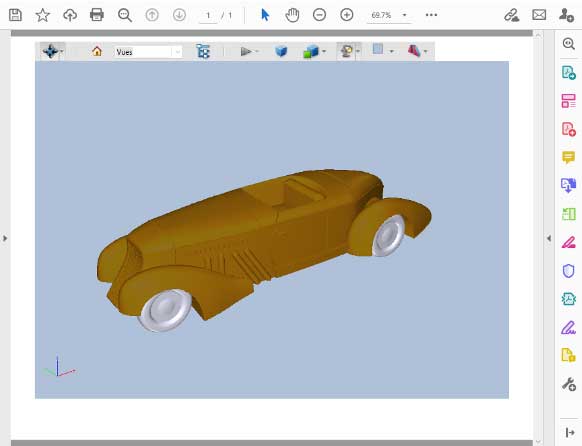Collapse the right tools pane
The width and height of the screenshot is (582, 446).
point(549,238)
